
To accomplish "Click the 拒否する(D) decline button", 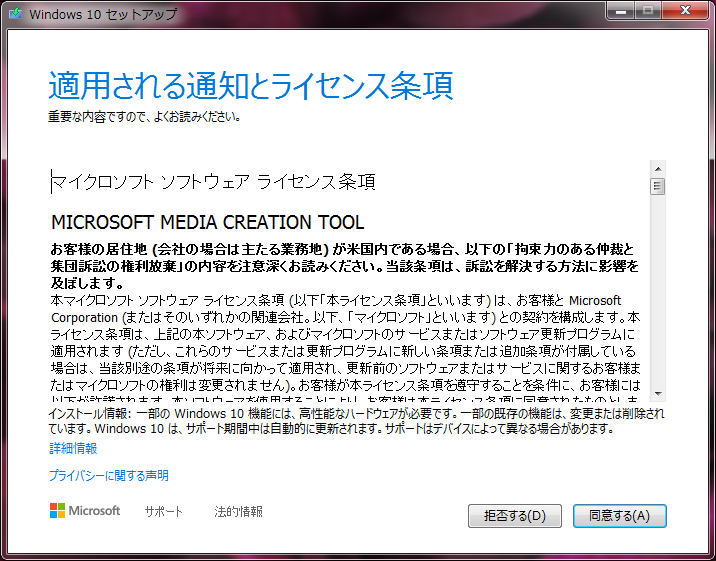I will (515, 516).
